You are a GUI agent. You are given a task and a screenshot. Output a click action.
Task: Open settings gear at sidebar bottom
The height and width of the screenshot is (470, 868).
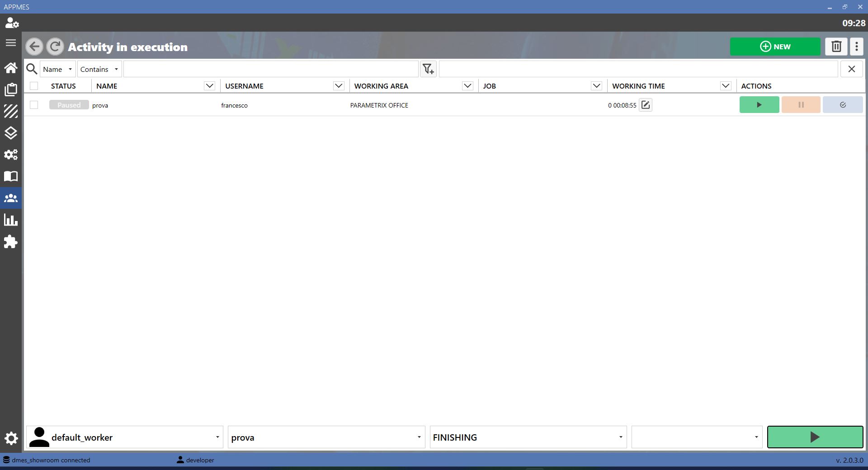11,438
